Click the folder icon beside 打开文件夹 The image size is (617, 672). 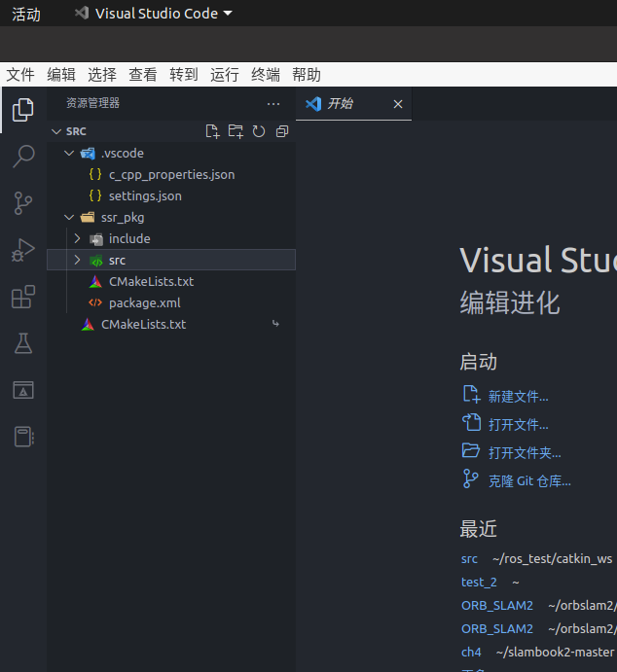coord(471,451)
